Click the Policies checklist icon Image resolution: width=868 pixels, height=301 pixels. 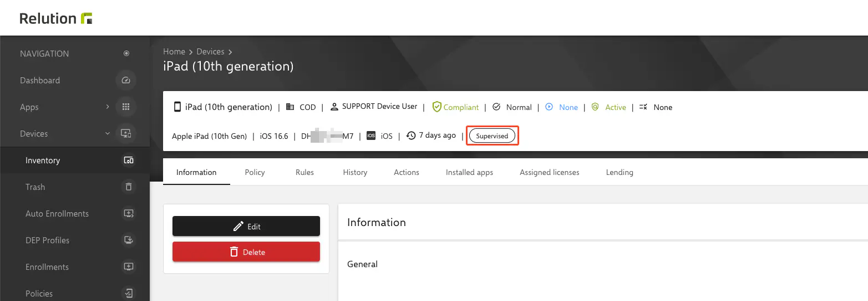pos(128,293)
